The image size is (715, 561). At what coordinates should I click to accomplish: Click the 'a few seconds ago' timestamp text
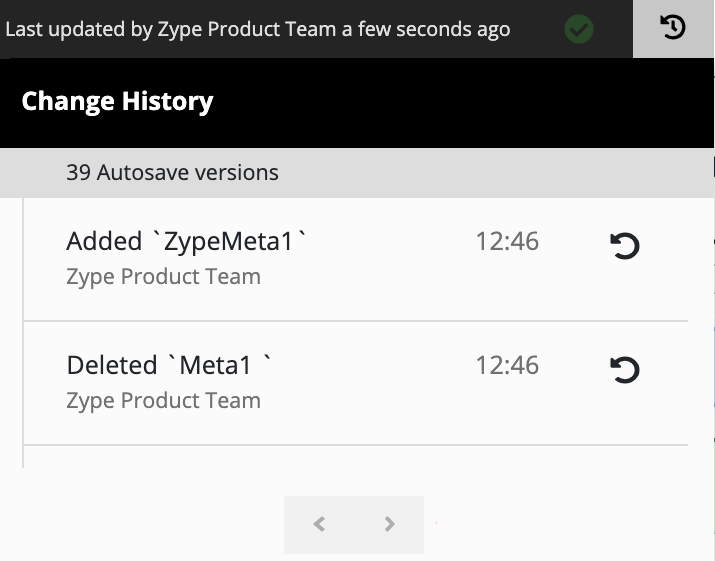coord(426,29)
